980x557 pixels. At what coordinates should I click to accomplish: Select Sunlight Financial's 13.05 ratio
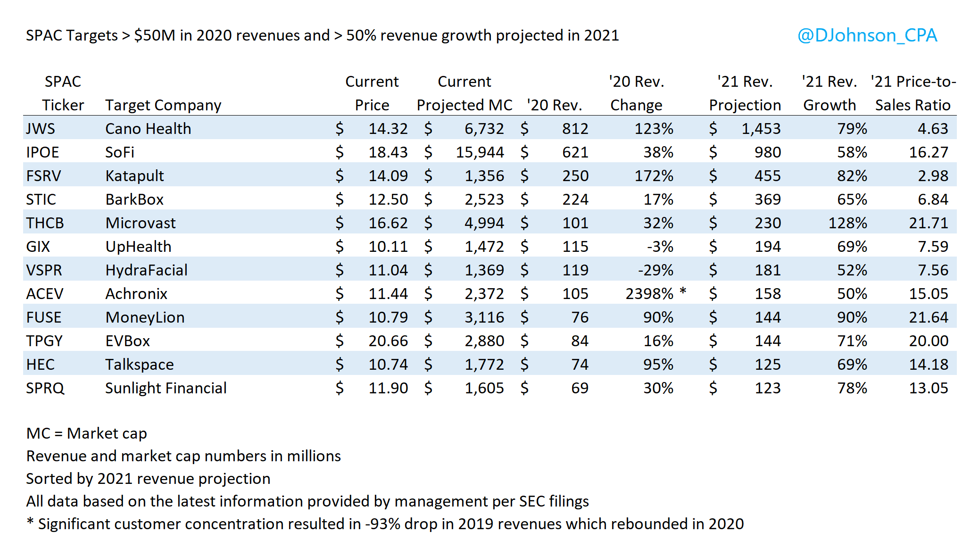click(929, 388)
